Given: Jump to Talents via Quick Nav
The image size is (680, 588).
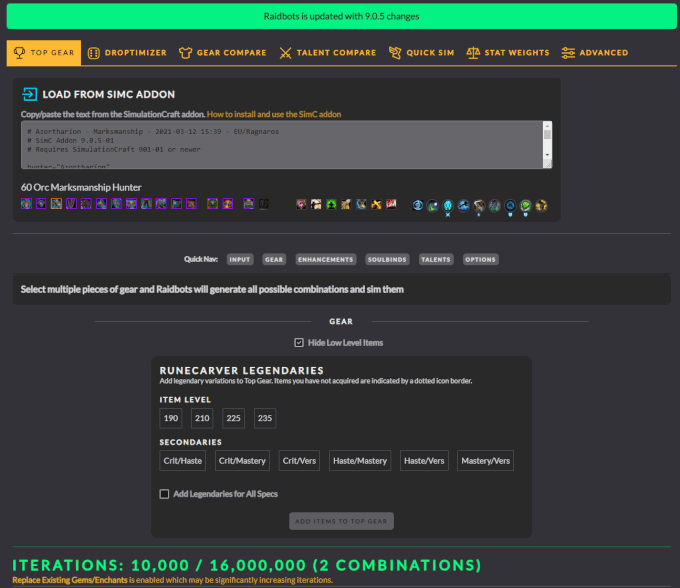Looking at the screenshot, I should pos(436,259).
